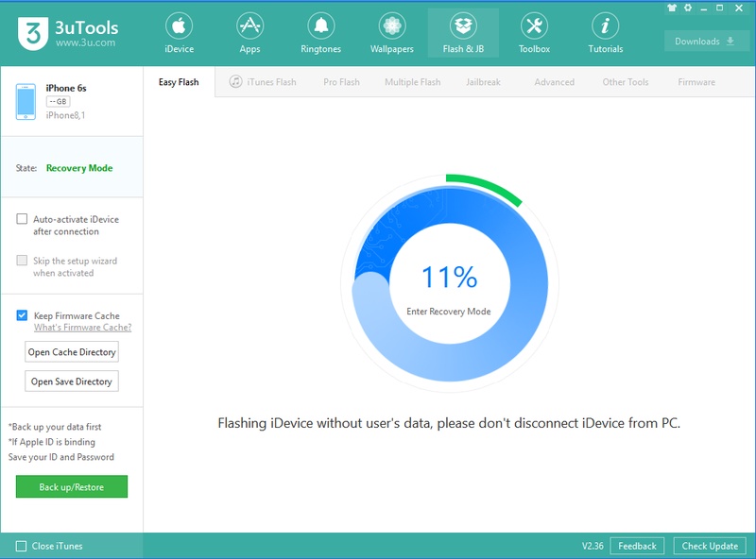Open the Jailbreak tab
The width and height of the screenshot is (756, 559).
pos(483,82)
